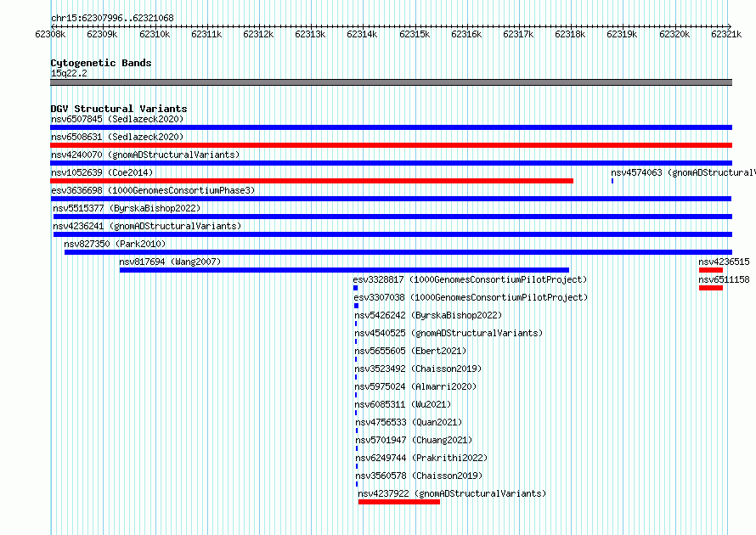
Task: Open nsv3560578 (Chaisson2019) label
Action: [419, 476]
